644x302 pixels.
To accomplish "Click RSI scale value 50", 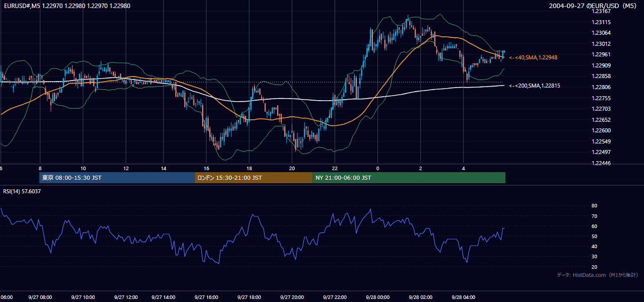I will 595,236.
